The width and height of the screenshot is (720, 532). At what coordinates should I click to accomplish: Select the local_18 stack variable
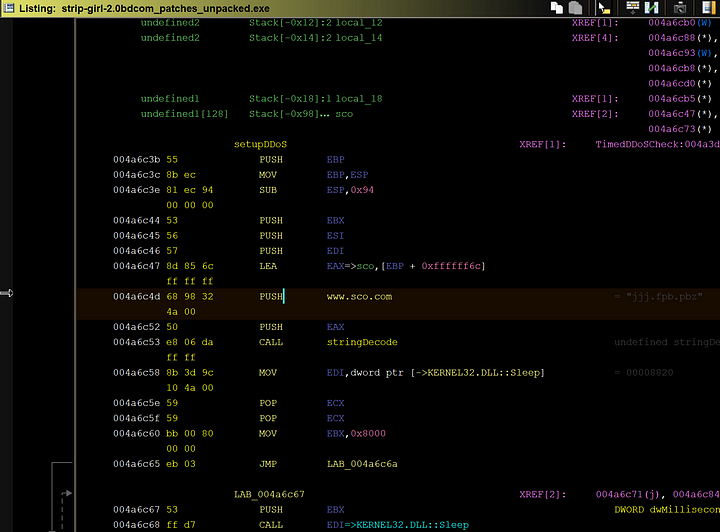pyautogui.click(x=359, y=99)
